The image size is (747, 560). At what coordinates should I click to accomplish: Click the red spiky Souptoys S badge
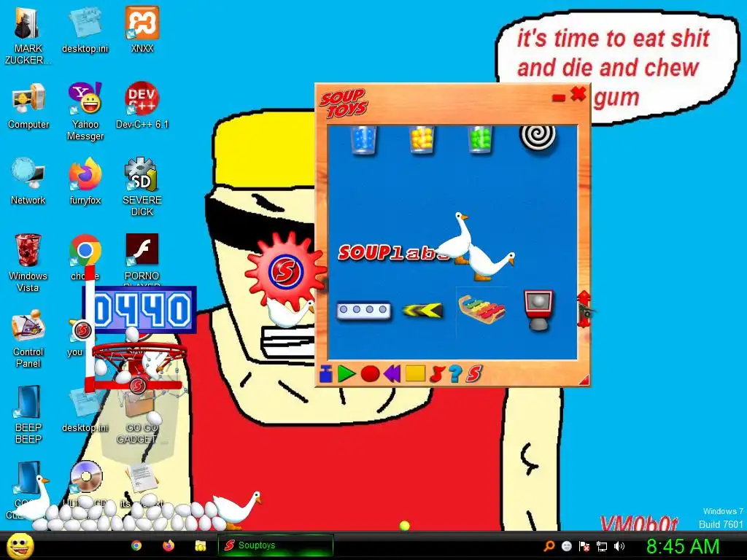click(x=285, y=270)
